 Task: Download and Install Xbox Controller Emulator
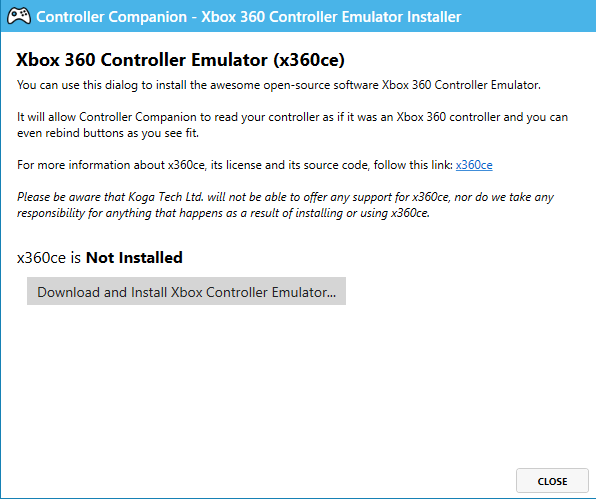(186, 291)
